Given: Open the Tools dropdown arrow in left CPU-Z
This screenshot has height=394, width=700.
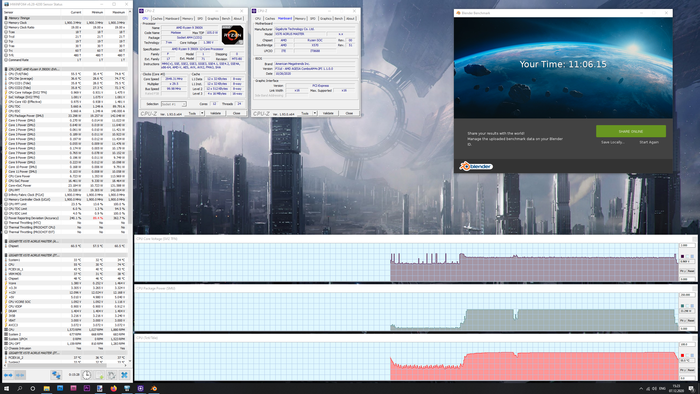Looking at the screenshot, I should click(202, 113).
